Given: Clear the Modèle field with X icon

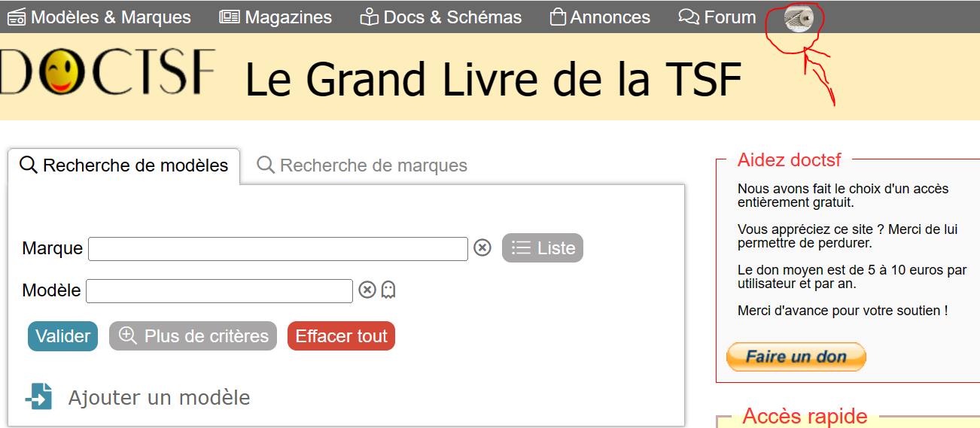Looking at the screenshot, I should click(x=367, y=290).
